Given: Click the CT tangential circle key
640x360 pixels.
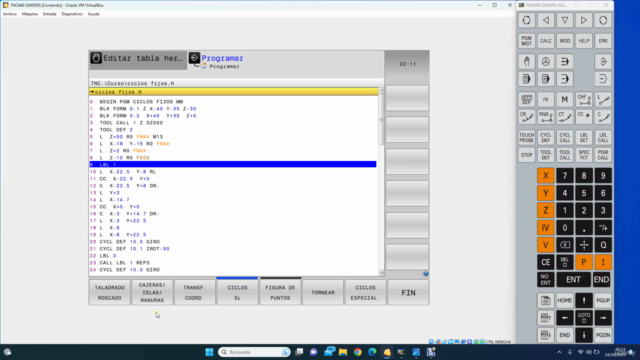Looking at the screenshot, I should pos(565,117).
